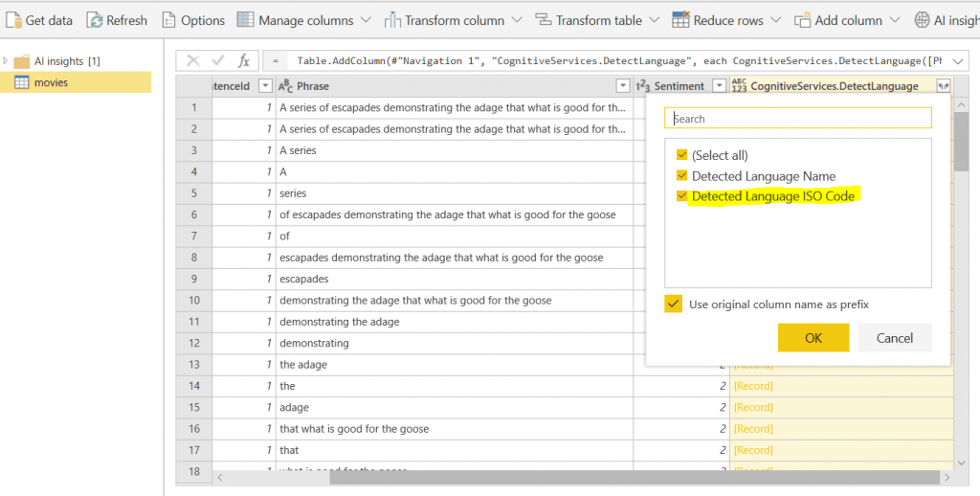The height and width of the screenshot is (496, 980).
Task: Click the Refresh icon
Action: tap(95, 20)
